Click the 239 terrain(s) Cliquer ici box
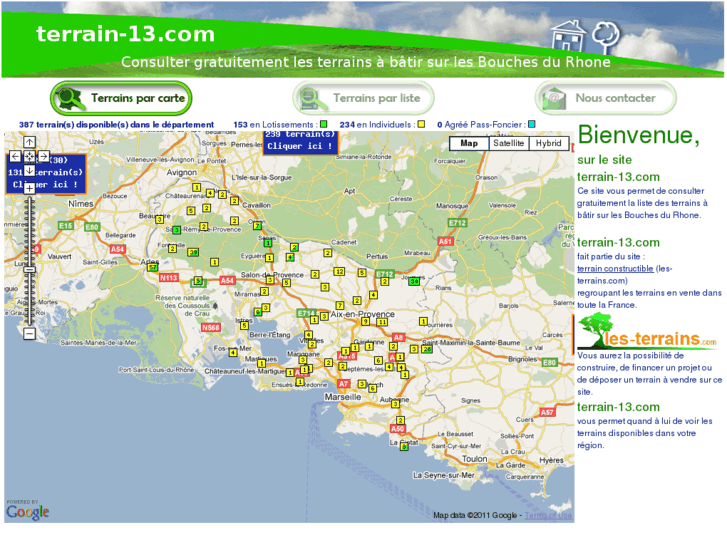 tap(300, 142)
